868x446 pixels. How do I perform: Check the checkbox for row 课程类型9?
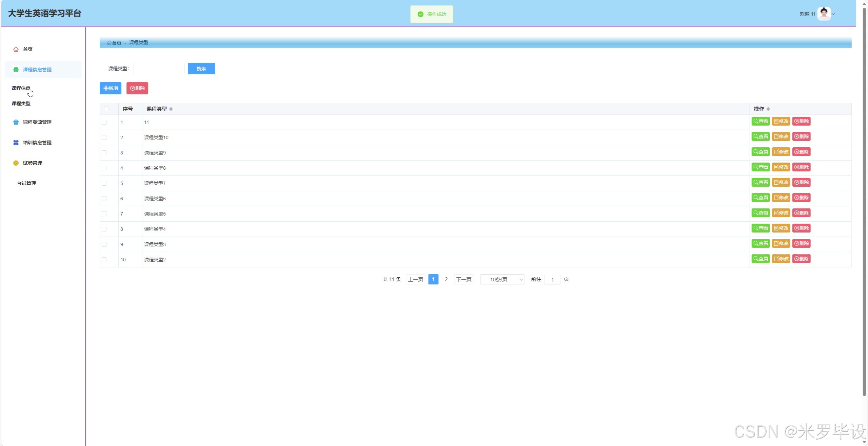tap(104, 153)
